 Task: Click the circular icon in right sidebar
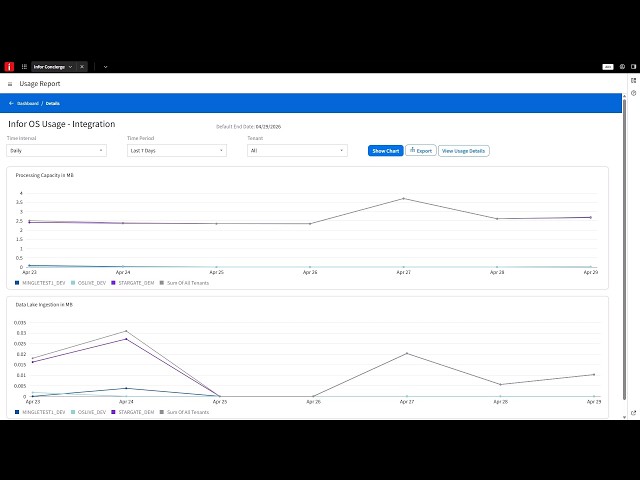pos(633,93)
